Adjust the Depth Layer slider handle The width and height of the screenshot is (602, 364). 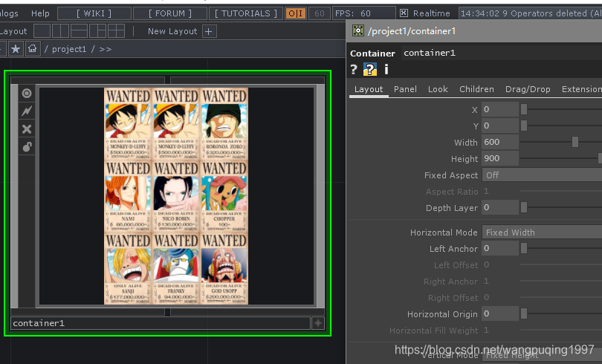click(524, 207)
